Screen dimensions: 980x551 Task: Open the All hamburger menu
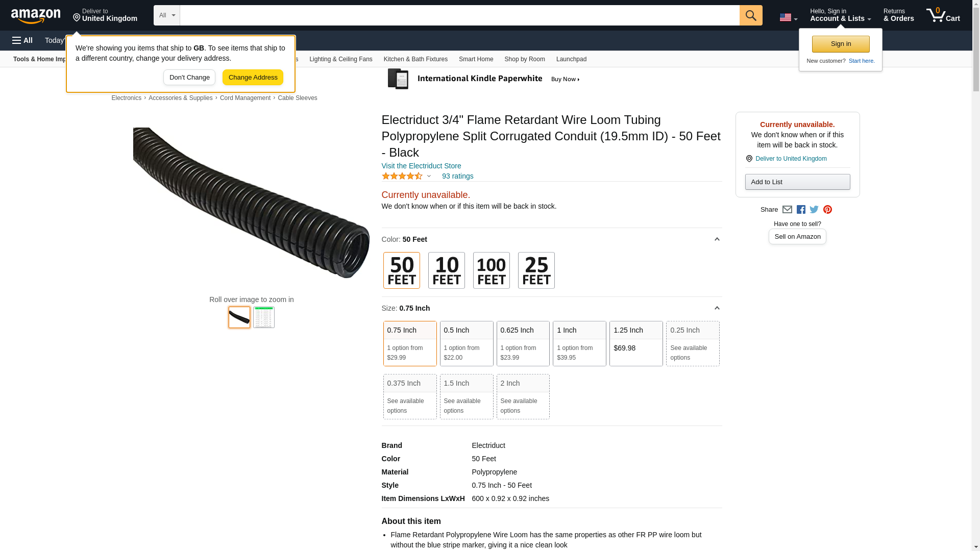pyautogui.click(x=22, y=40)
